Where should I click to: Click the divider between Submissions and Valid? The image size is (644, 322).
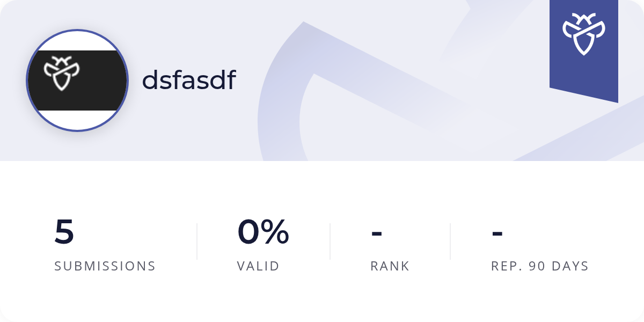(x=197, y=241)
